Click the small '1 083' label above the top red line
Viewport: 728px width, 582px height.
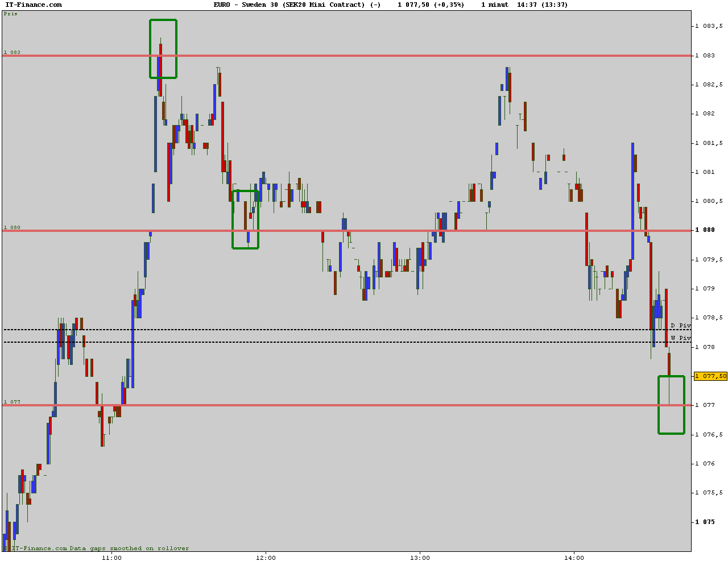pos(12,52)
